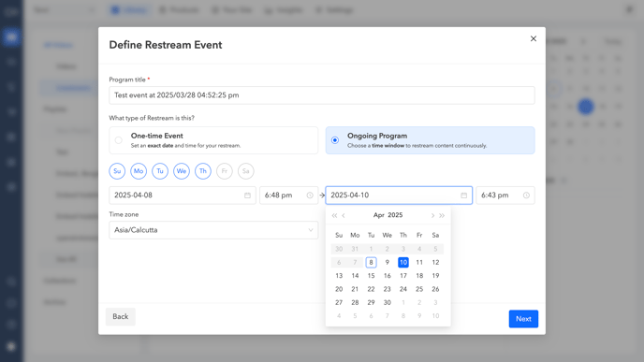Image resolution: width=644 pixels, height=362 pixels.
Task: Open the end time 6:43 pm field
Action: pos(505,195)
